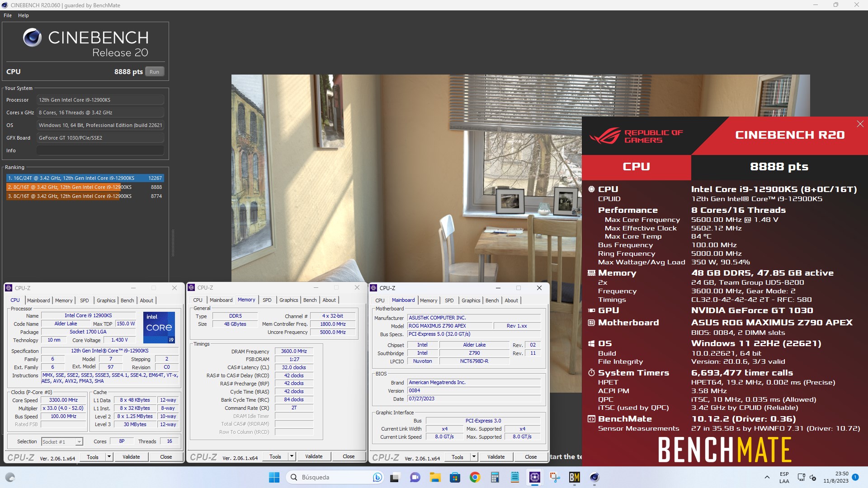Expand Tools arrow in Mainboard-tab CPU-Z window
868x488 pixels.
point(474,457)
